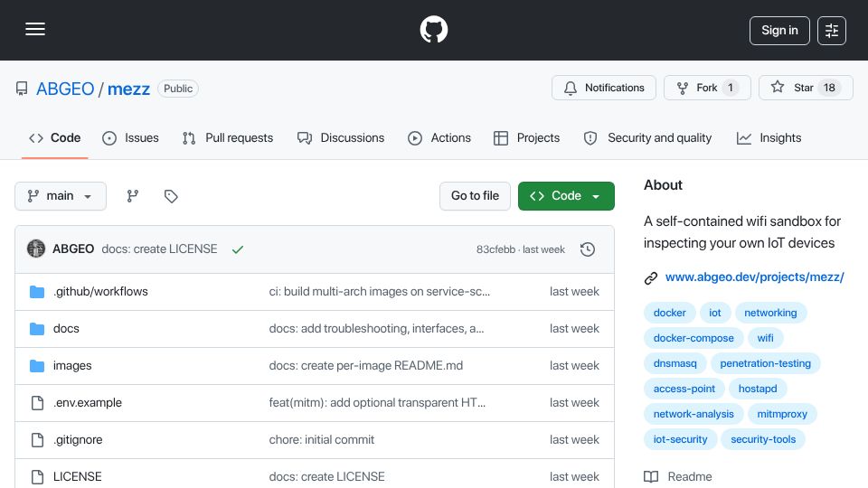This screenshot has height=488, width=868.
Task: Select the penetration-testing topic tag
Action: click(766, 363)
